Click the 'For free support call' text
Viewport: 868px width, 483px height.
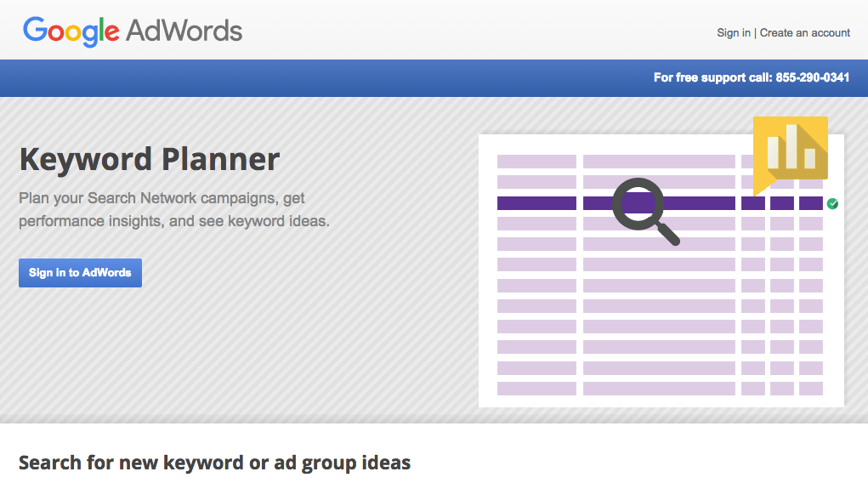click(712, 77)
